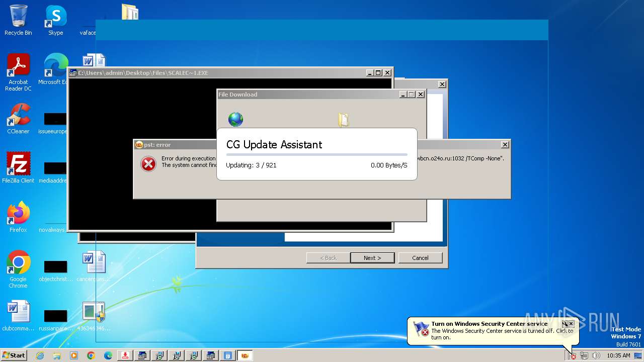Screen dimensions: 644x362
Task: Click the CG Update Assistant progress bar
Action: [317, 155]
